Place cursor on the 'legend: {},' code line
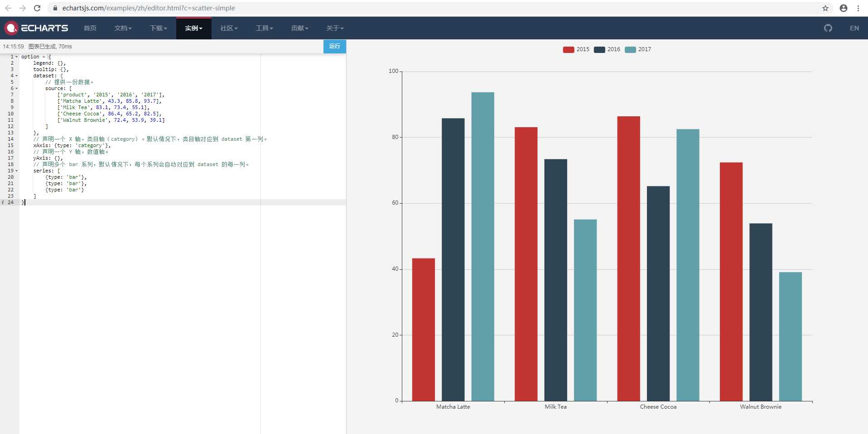868x434 pixels. pyautogui.click(x=49, y=63)
